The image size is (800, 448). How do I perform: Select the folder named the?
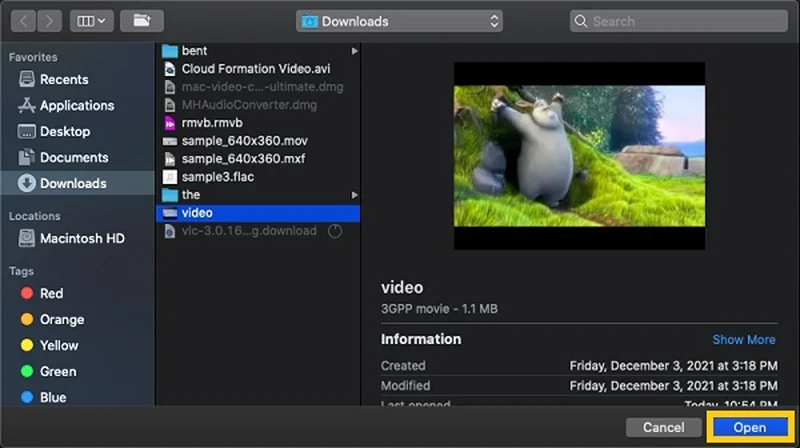tap(258, 194)
